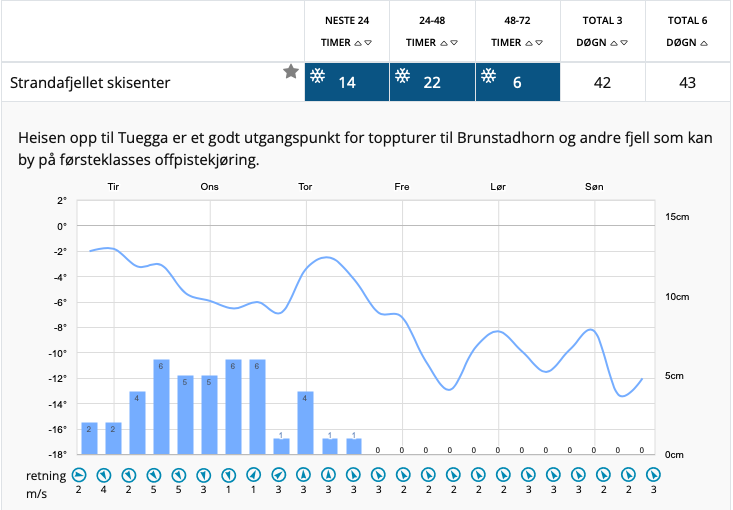Click the first wind direction icon
Screen dimensions: 733x510
[x=79, y=474]
